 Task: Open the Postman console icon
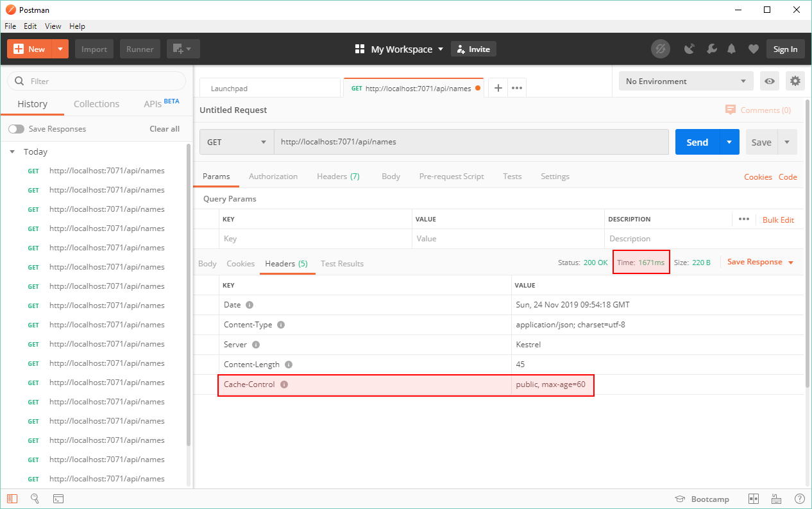[x=58, y=499]
